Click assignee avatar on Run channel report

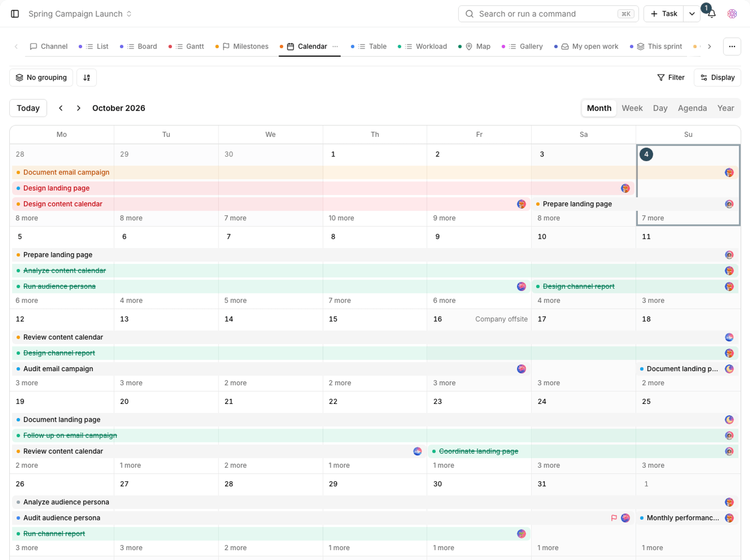click(x=521, y=534)
